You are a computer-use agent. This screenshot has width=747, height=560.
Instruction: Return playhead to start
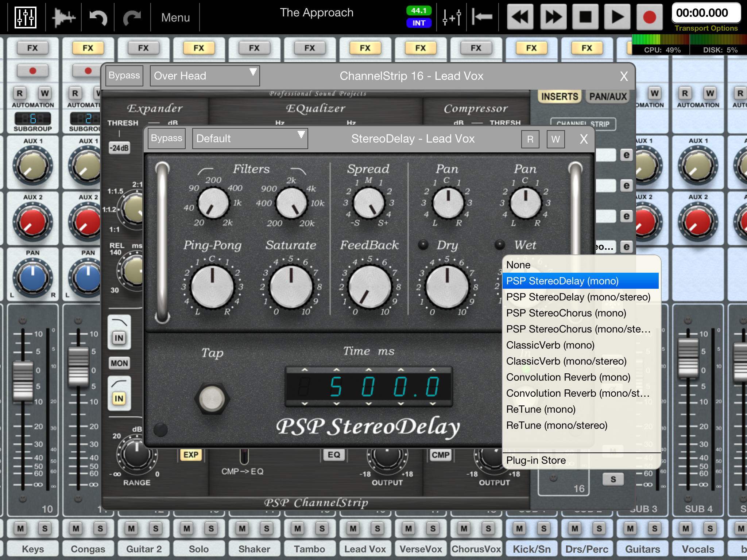click(482, 17)
